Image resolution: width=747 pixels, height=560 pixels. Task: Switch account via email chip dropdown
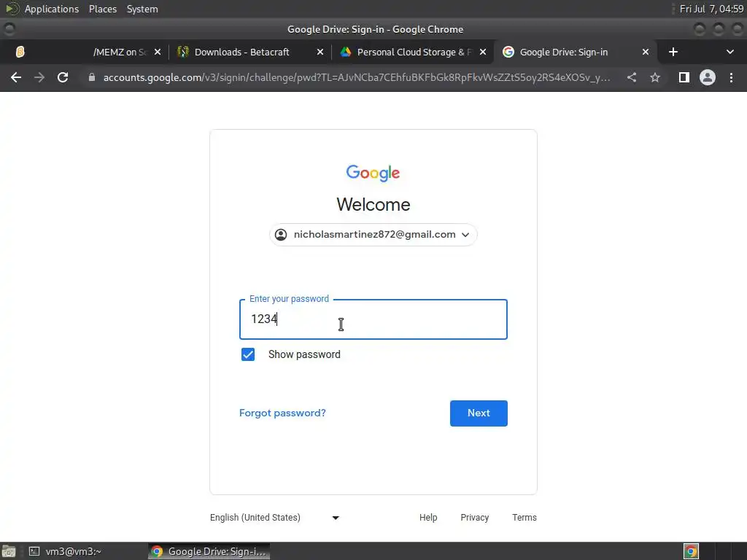pyautogui.click(x=373, y=235)
